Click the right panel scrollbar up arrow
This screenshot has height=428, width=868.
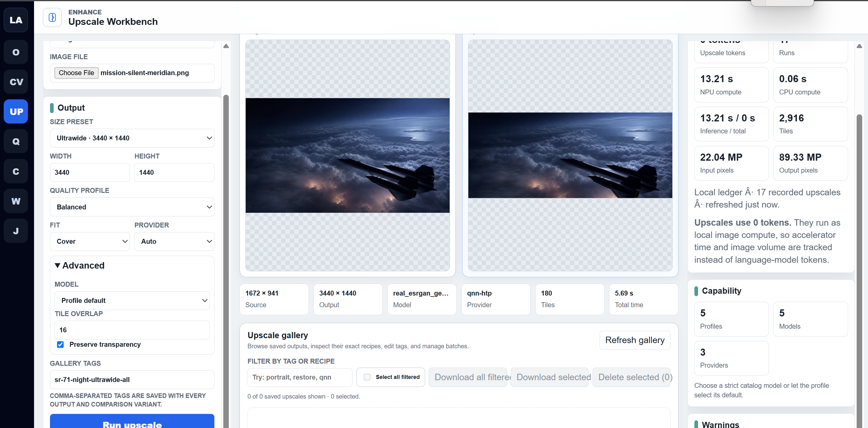pos(860,46)
